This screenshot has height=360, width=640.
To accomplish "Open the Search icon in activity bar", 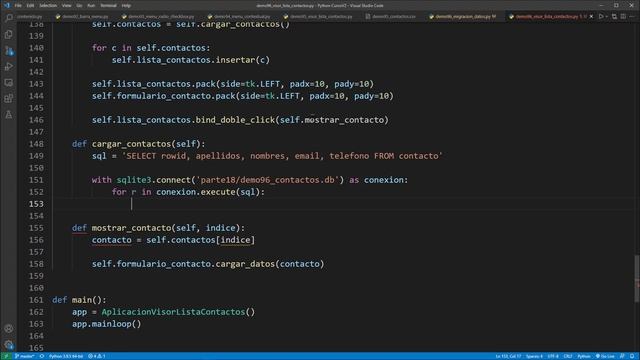I will [9, 18].
